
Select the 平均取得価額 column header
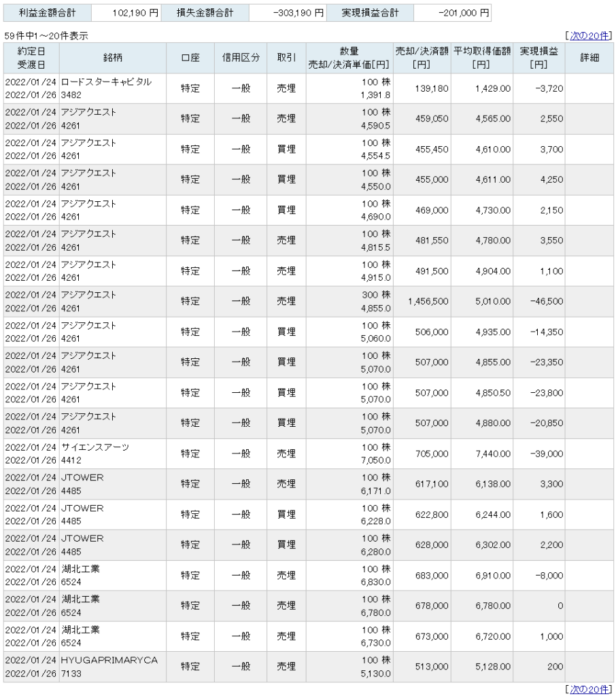tap(482, 58)
